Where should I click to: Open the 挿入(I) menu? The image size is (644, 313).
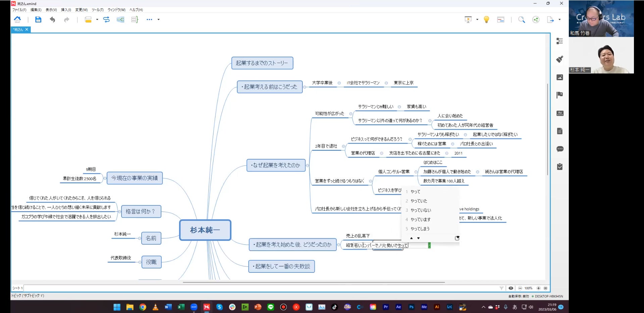(x=66, y=10)
